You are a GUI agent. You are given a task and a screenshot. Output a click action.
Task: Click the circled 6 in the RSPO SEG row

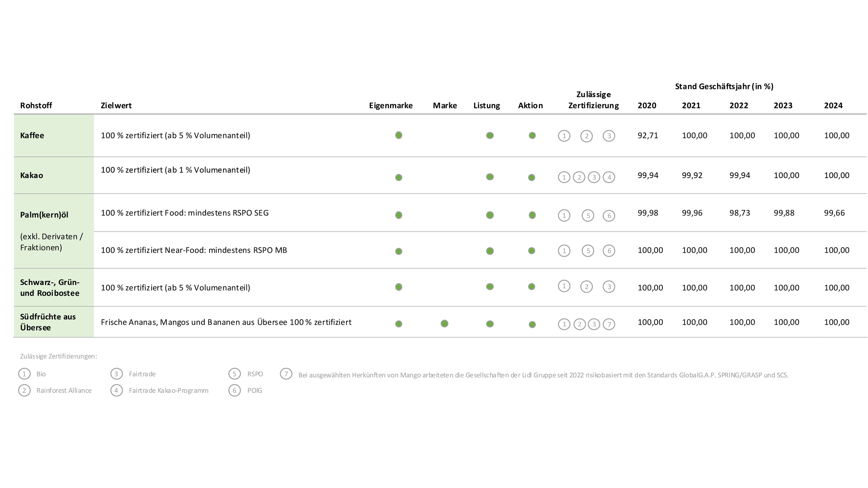pyautogui.click(x=609, y=216)
